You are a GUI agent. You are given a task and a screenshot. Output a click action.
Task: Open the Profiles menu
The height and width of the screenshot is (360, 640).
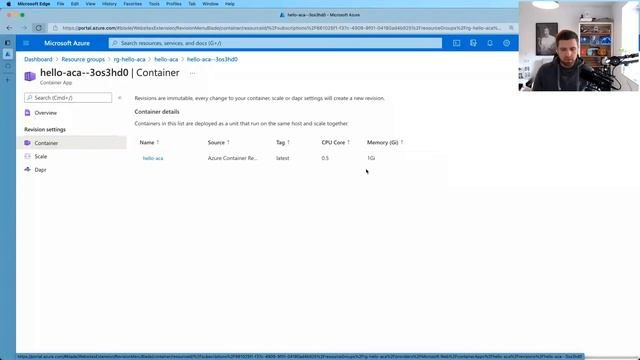[x=173, y=4]
